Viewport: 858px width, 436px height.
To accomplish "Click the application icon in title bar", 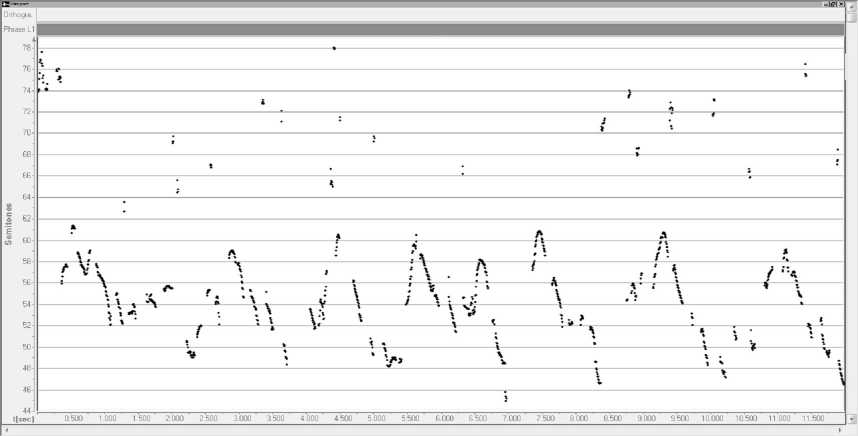I will point(7,4).
